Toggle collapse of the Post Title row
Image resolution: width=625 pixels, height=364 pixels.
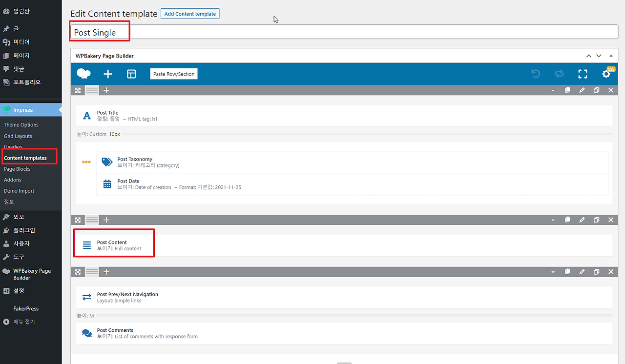(553, 91)
